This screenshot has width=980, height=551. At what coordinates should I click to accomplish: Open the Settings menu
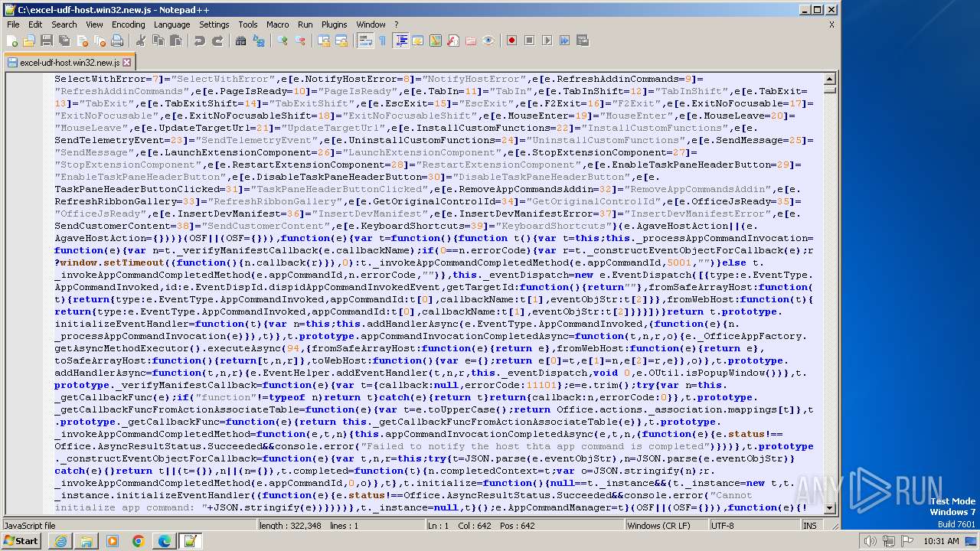coord(214,24)
